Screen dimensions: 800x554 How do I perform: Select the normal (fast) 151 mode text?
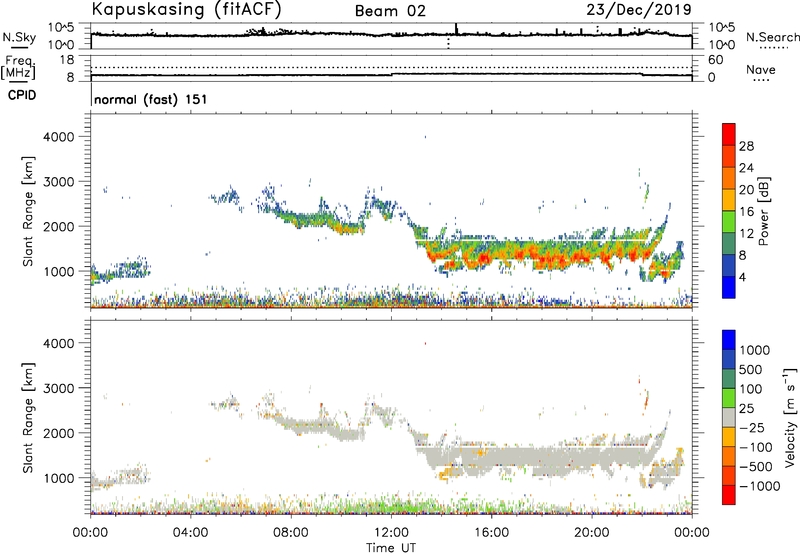tap(151, 99)
